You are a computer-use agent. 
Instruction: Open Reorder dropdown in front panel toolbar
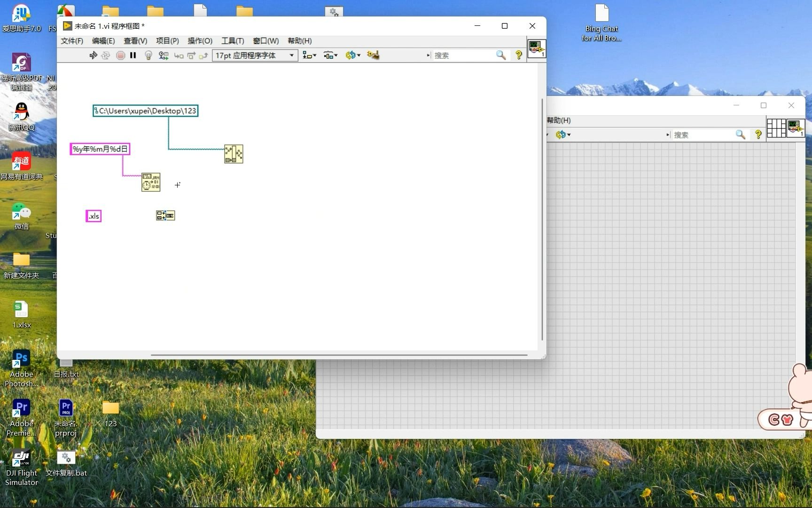[563, 135]
